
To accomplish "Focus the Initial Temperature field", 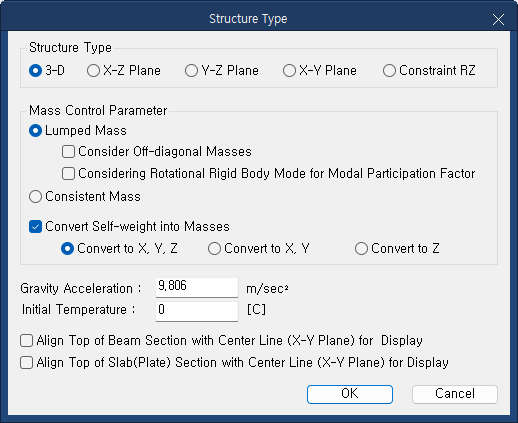I will (197, 311).
